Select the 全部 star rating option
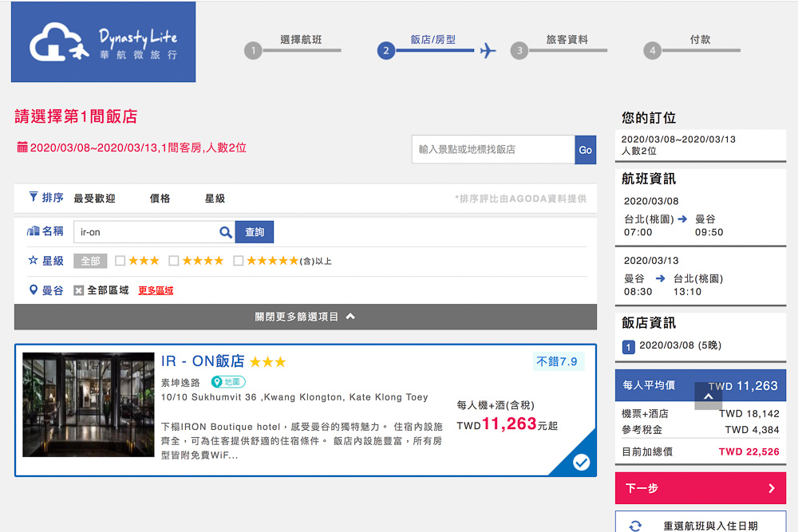 [x=90, y=261]
